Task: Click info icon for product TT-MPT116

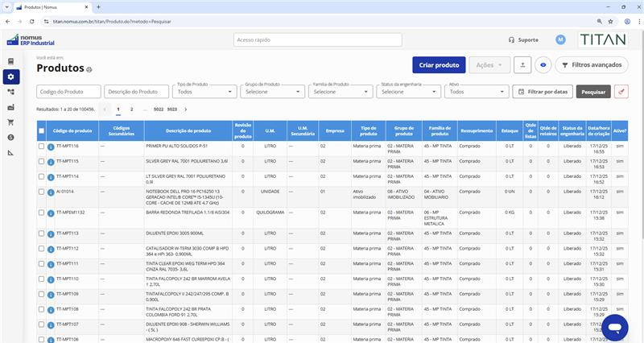Action: click(x=51, y=147)
